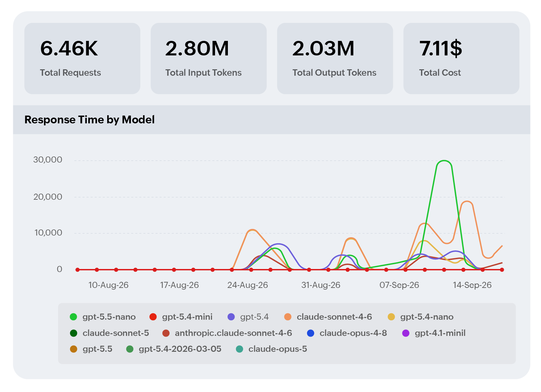This screenshot has height=392, width=541.
Task: Toggle gpt-5.4-nano legend entry
Action: [x=421, y=317]
